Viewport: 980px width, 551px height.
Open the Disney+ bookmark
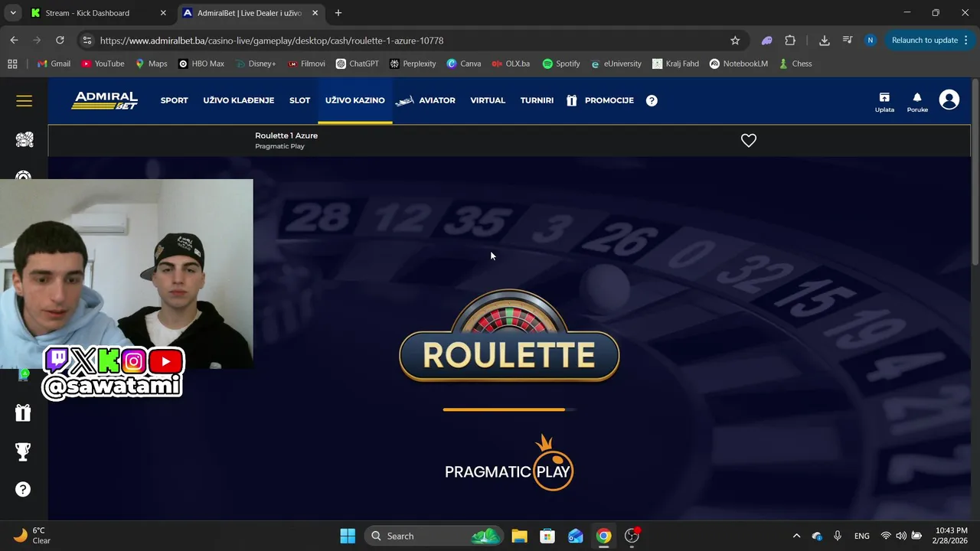tap(255, 64)
